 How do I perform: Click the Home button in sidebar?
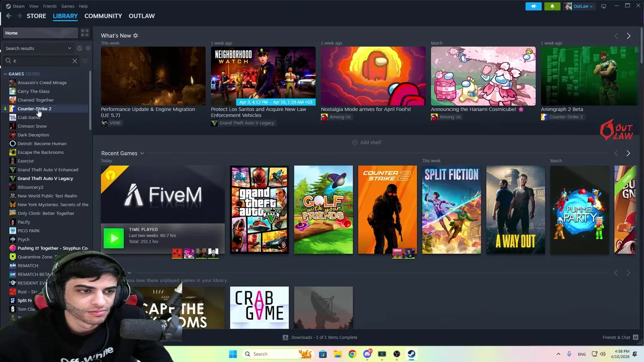(x=40, y=33)
